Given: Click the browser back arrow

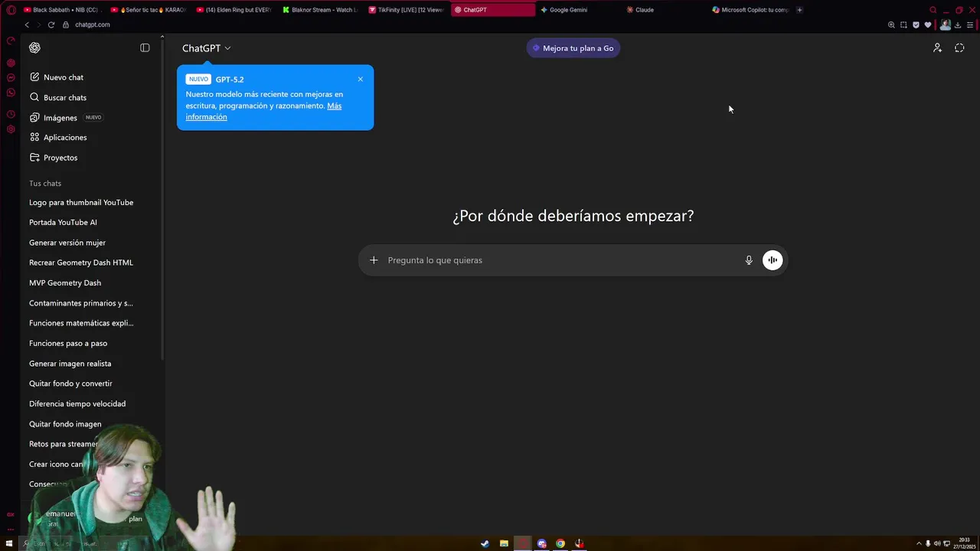Looking at the screenshot, I should (27, 24).
